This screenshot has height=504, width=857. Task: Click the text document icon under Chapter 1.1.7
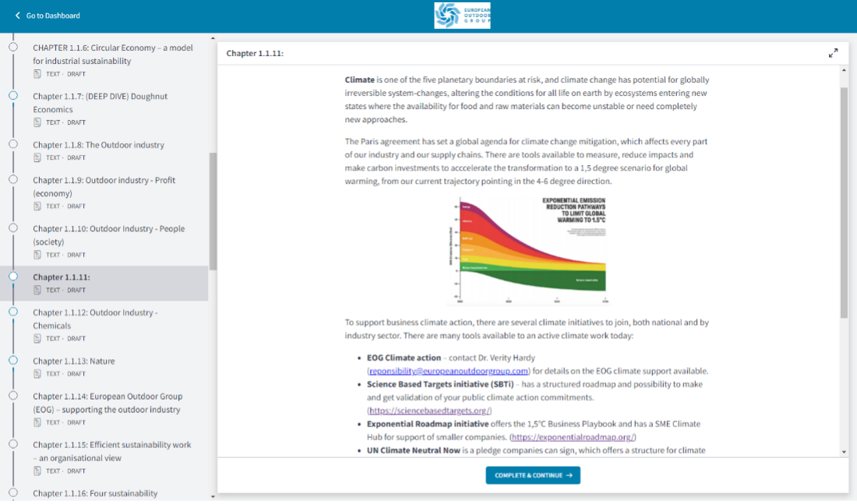coord(37,122)
